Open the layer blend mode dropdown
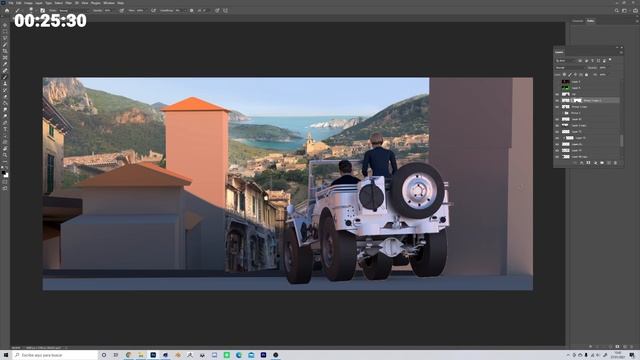This screenshot has width=640, height=360. point(570,68)
